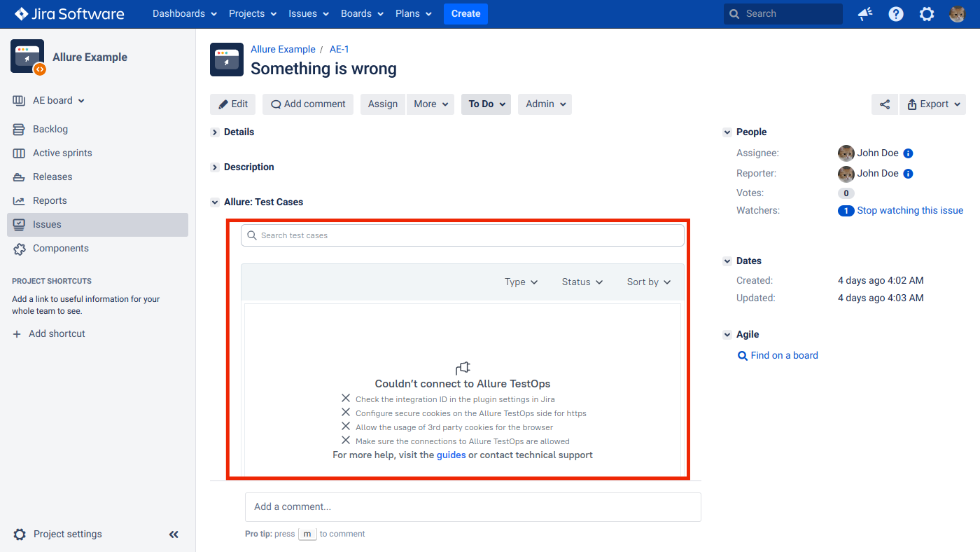Expand the Details section
The width and height of the screenshot is (980, 552).
[x=215, y=132]
